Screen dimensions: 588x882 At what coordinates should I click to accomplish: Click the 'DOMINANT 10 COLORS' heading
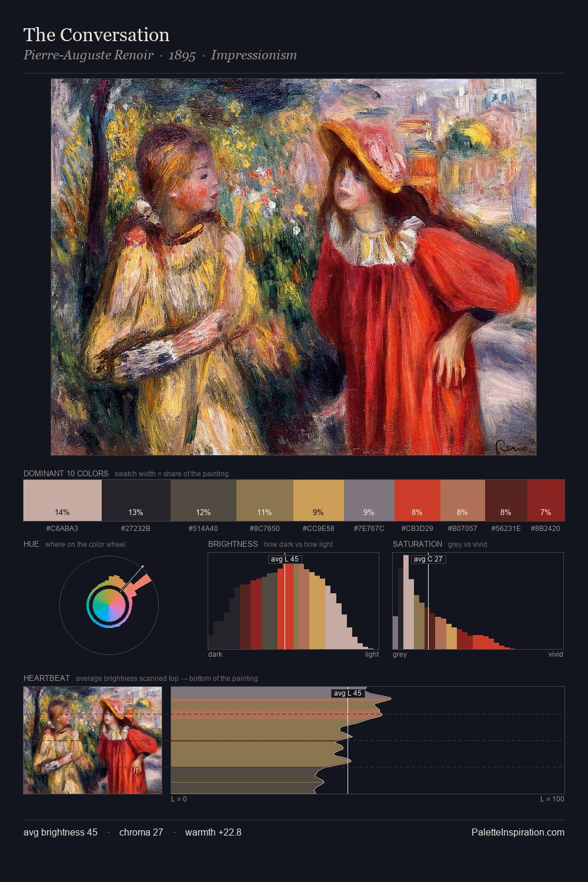[x=66, y=473]
